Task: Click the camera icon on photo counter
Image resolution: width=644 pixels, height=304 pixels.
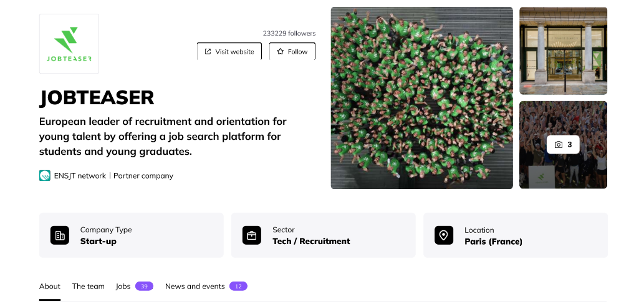Action: pyautogui.click(x=558, y=145)
